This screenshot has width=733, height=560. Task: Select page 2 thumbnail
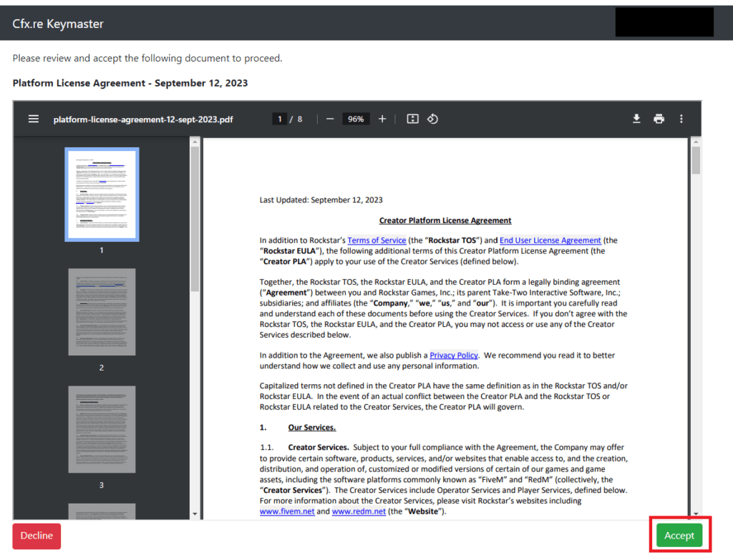102,312
